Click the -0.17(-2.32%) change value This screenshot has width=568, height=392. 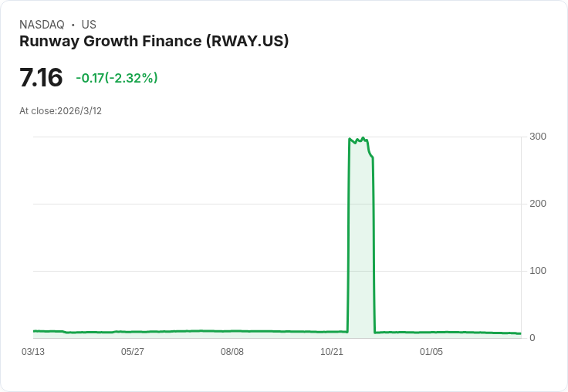point(117,78)
